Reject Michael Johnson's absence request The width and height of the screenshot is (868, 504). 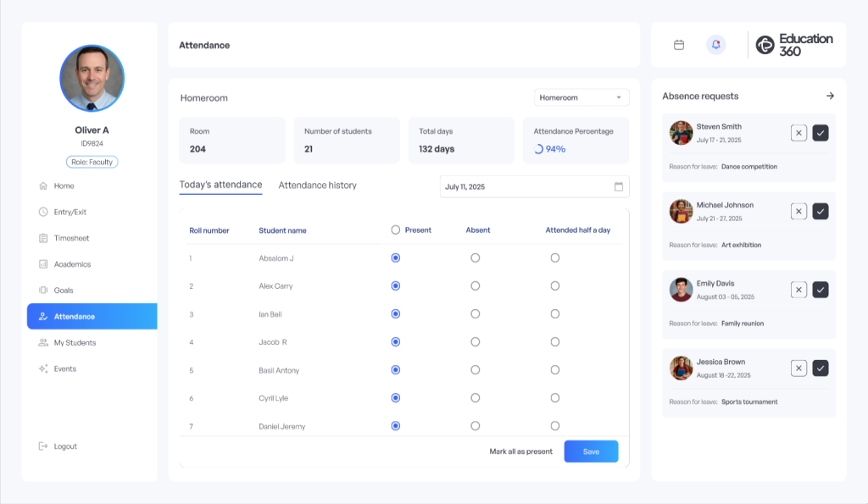click(x=798, y=211)
